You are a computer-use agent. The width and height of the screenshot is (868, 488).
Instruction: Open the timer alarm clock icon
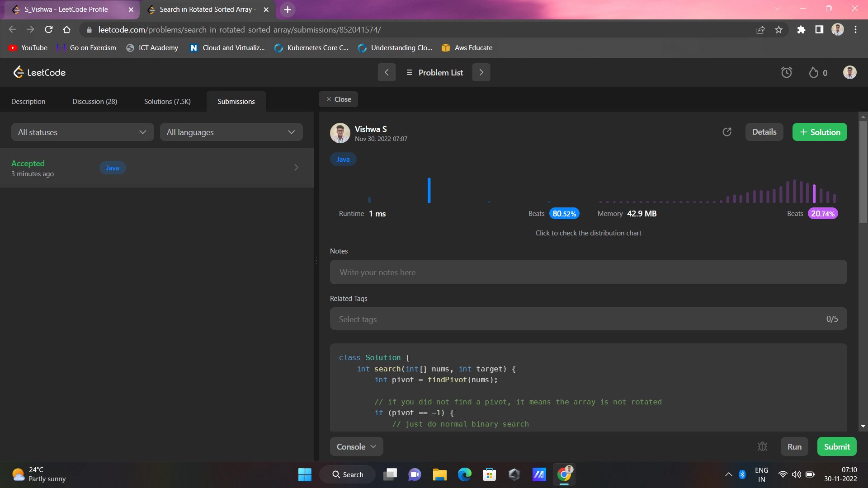point(786,72)
